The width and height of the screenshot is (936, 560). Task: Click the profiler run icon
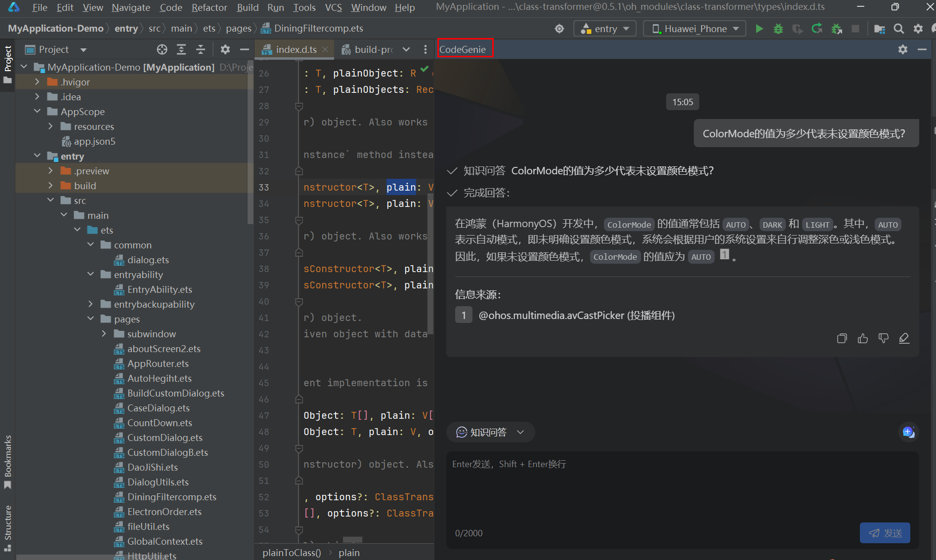click(798, 29)
